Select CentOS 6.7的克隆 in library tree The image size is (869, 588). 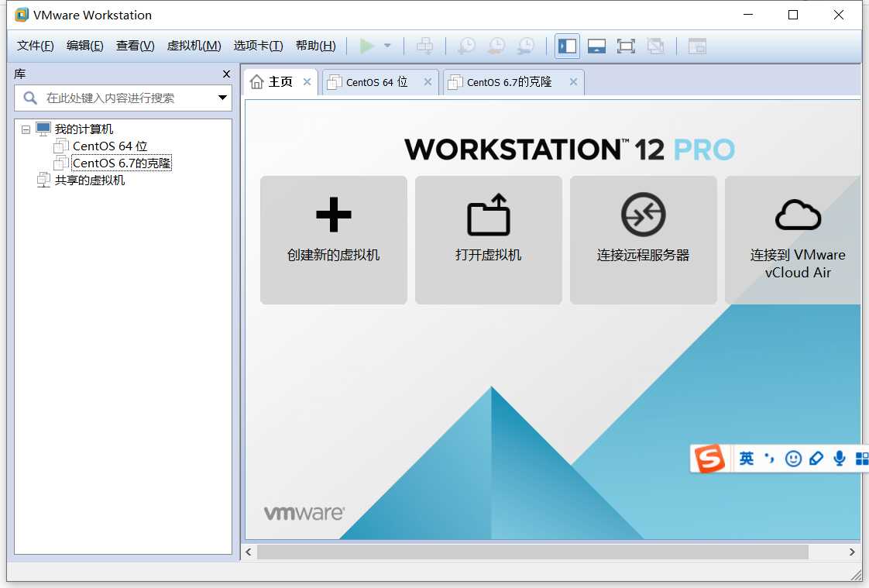(122, 163)
